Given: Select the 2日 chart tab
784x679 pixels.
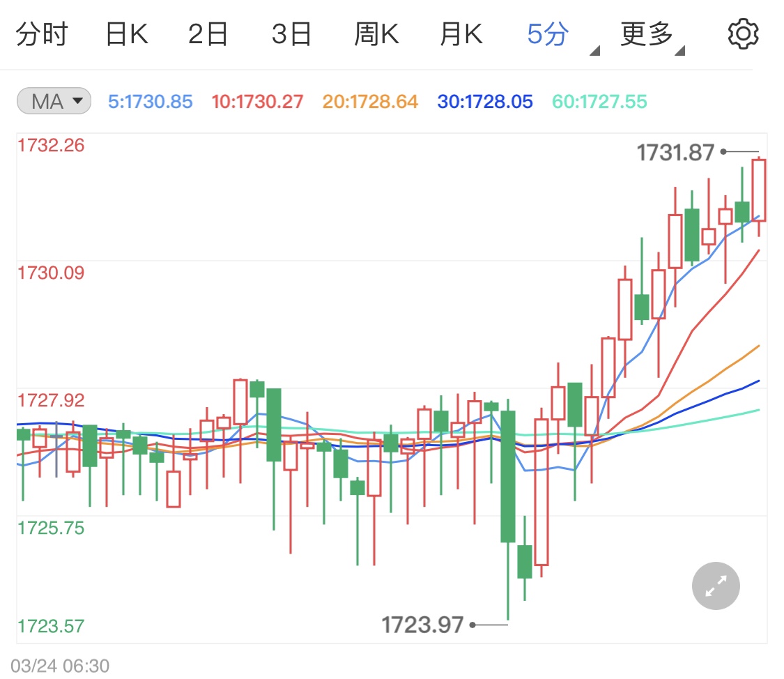Looking at the screenshot, I should 208,34.
